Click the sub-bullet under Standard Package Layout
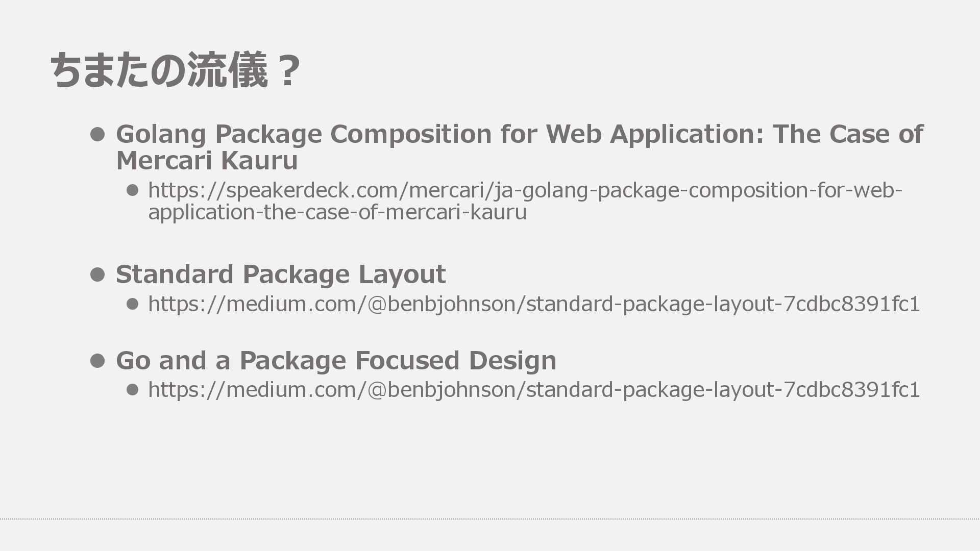 (132, 304)
